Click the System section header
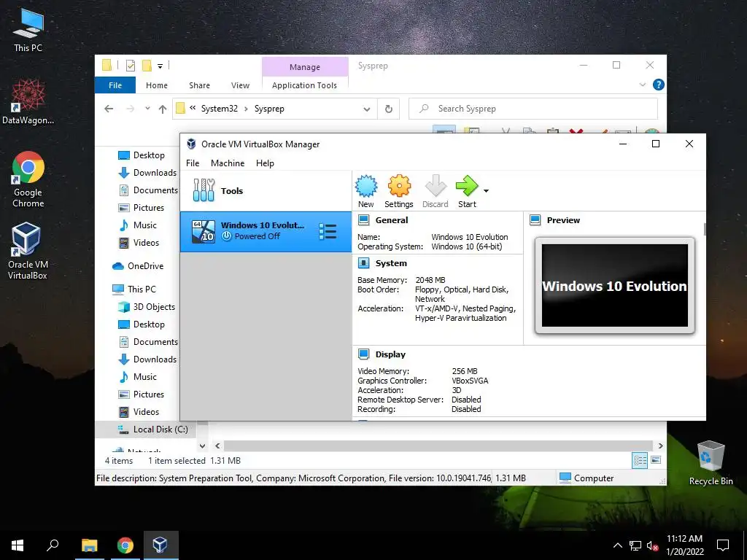 [391, 263]
